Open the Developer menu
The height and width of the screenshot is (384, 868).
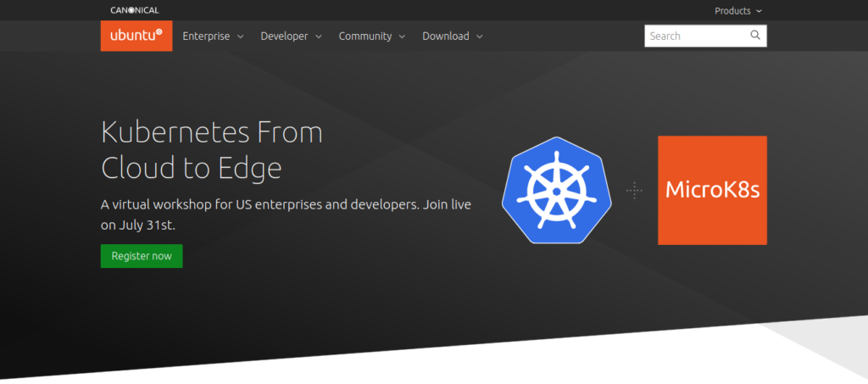(292, 36)
